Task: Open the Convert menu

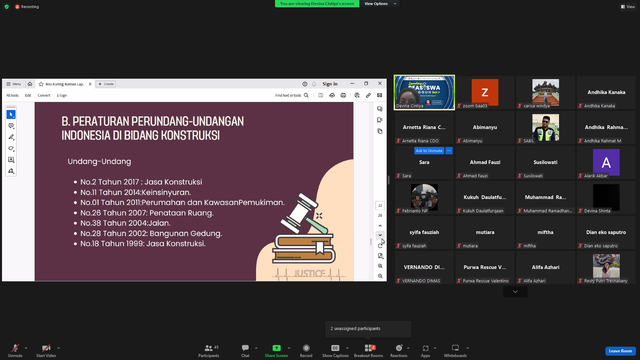Action: click(44, 95)
